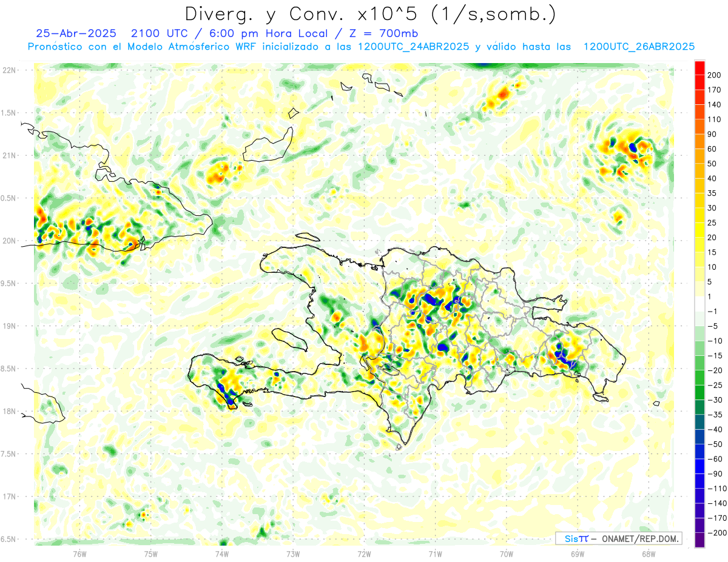Click the valid-until time "1200UTC_26ABR2025"

pyautogui.click(x=638, y=47)
